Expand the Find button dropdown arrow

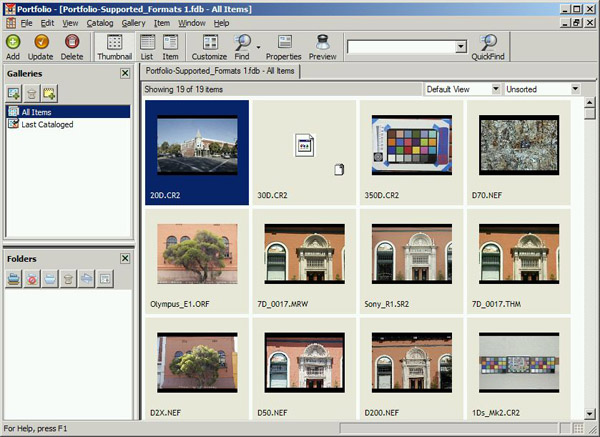click(x=258, y=47)
